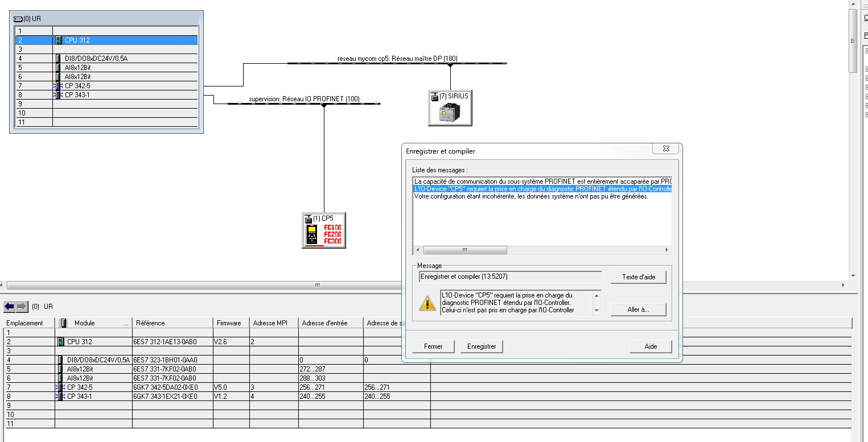Click the Référence column header

pyautogui.click(x=150, y=323)
